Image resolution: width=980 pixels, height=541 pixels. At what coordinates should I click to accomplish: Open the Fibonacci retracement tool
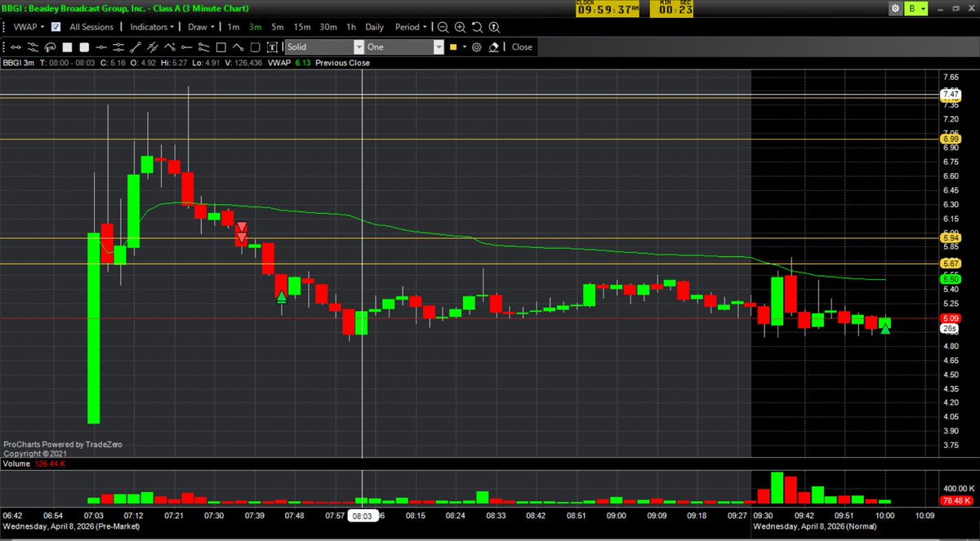(49, 47)
